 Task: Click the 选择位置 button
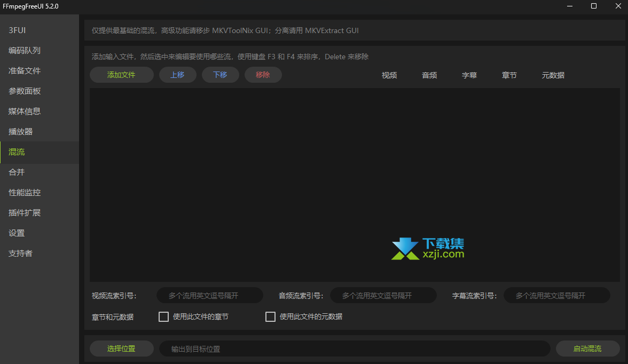coord(121,349)
